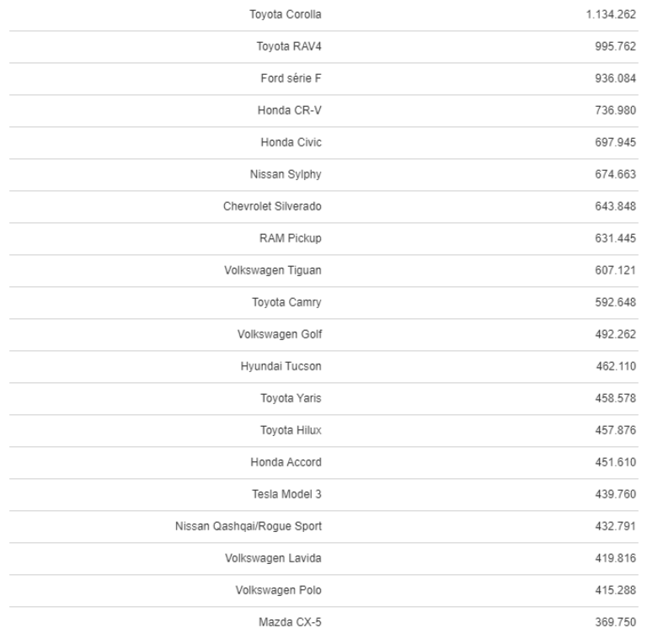Screen dimensions: 647x644
Task: Click the Volkswagen Golf model name
Action: 280,335
